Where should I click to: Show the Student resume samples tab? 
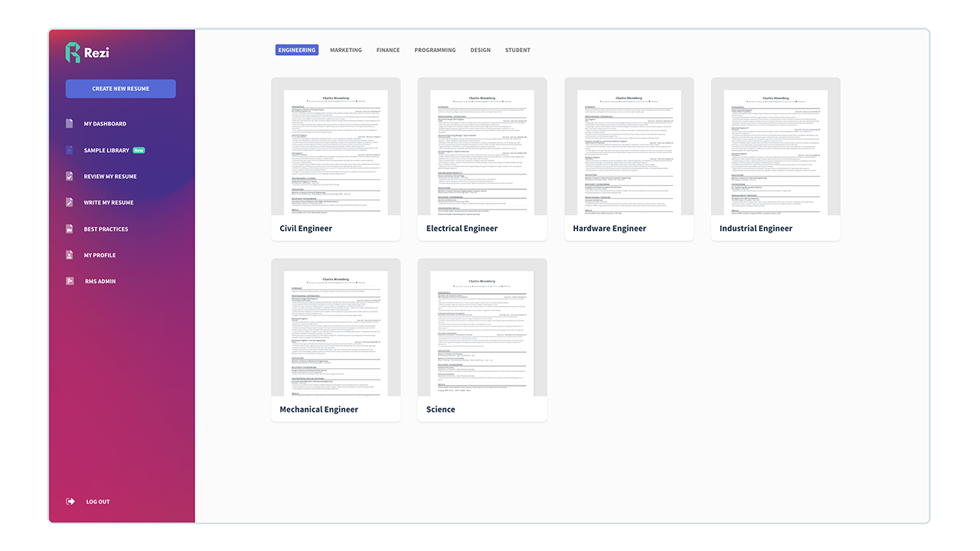[x=518, y=51]
